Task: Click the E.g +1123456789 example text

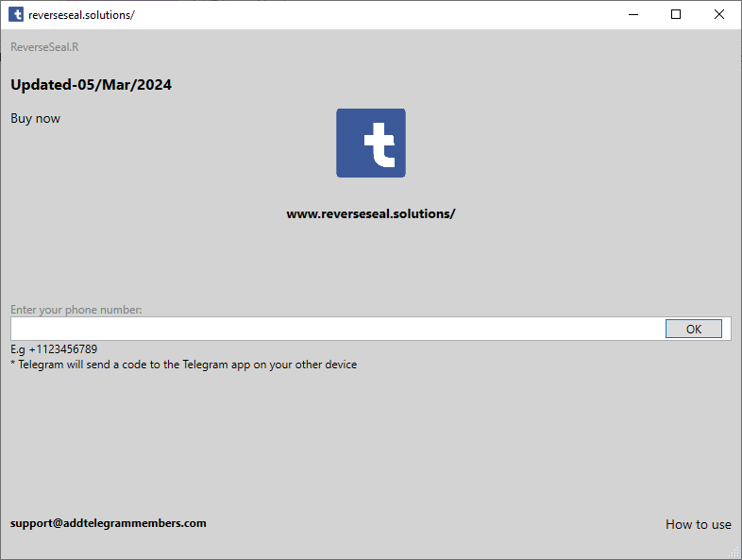Action: tap(54, 349)
